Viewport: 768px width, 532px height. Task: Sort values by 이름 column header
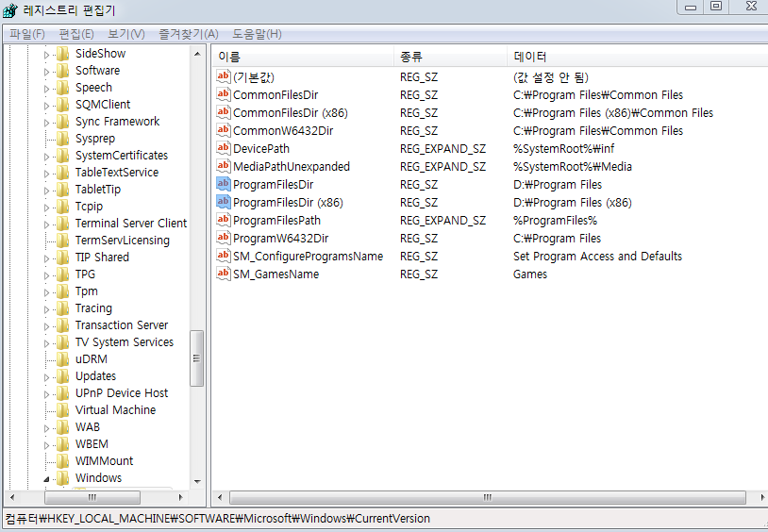[303, 57]
